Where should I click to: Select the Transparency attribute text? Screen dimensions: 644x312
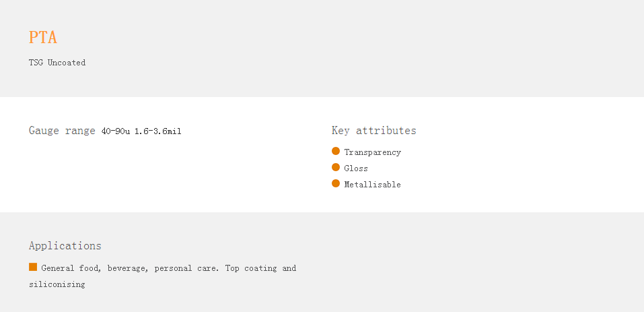pyautogui.click(x=373, y=152)
